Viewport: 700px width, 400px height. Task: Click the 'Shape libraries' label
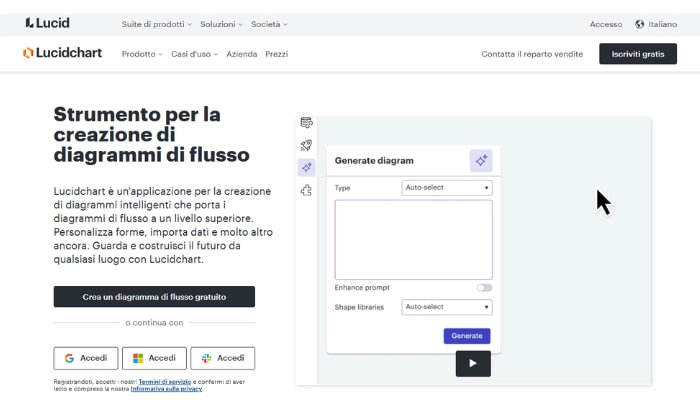(359, 307)
